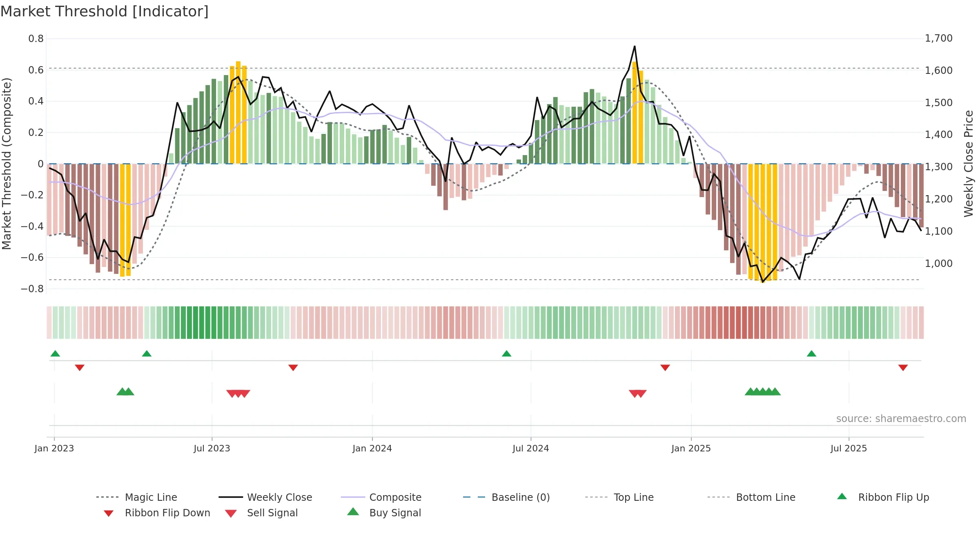Click the leftmost Buy Signal triangle in March 2025

[751, 391]
